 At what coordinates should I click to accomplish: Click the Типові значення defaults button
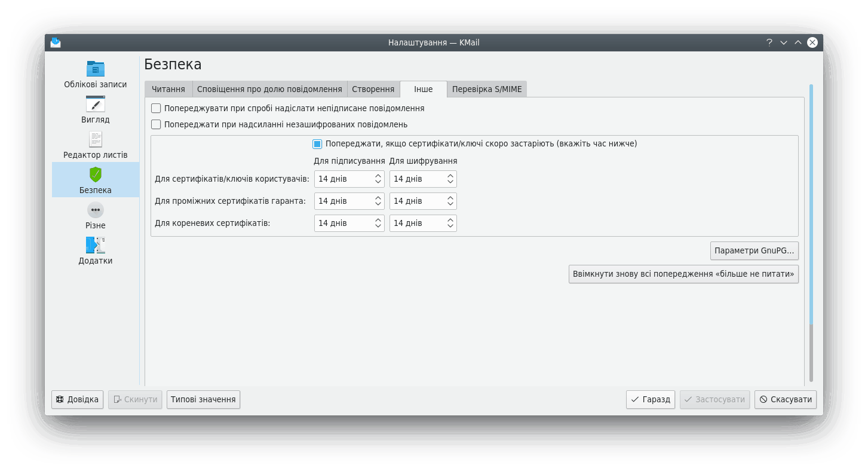point(203,399)
